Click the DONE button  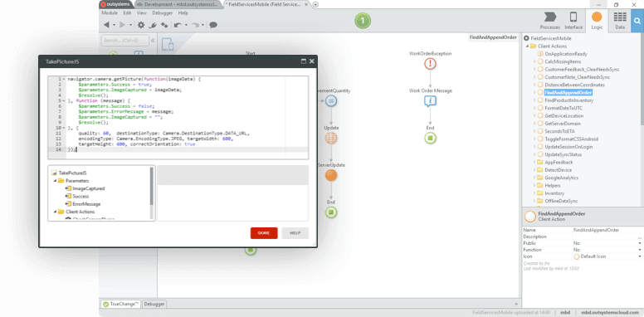click(x=264, y=233)
